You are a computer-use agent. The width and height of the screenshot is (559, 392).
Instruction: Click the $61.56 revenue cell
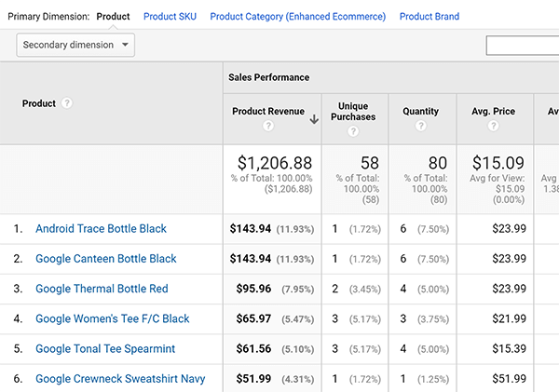(x=253, y=348)
